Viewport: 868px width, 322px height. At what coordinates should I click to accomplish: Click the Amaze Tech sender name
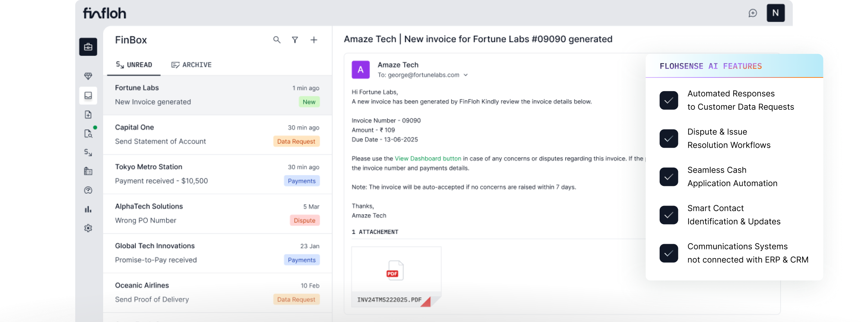[x=398, y=65]
